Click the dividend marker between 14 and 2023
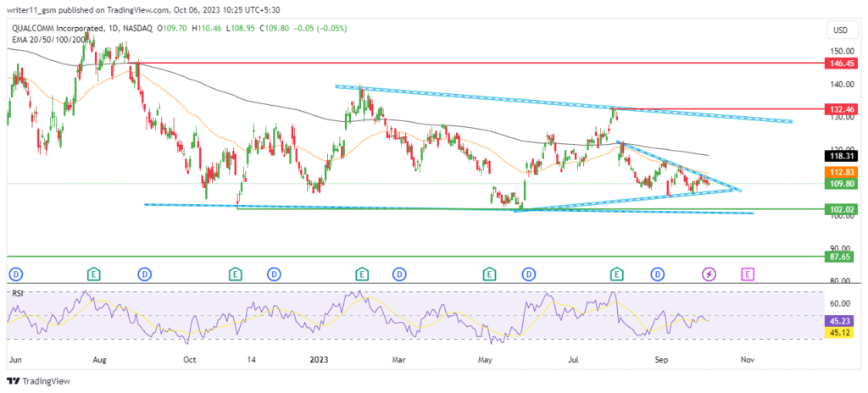Screen dimensions: 868x393 pos(273,274)
